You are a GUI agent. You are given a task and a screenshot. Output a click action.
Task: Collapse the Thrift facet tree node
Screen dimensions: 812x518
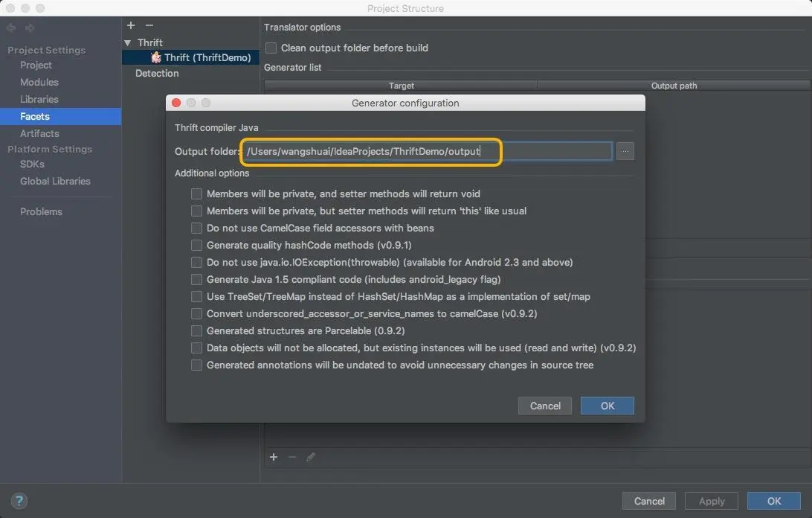coord(127,42)
